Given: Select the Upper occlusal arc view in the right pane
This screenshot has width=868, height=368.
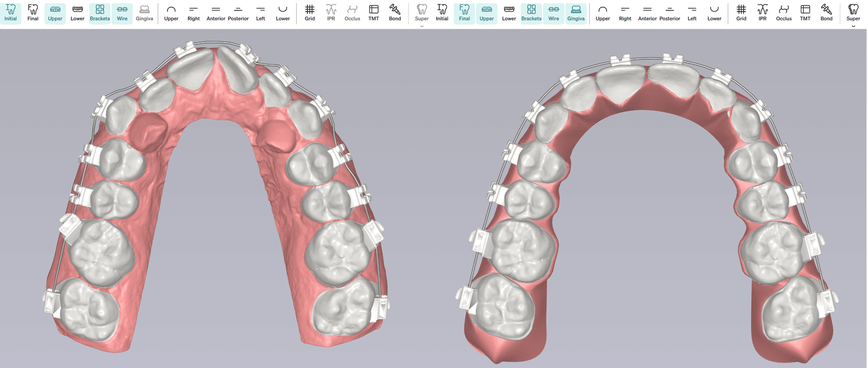Looking at the screenshot, I should (x=602, y=13).
